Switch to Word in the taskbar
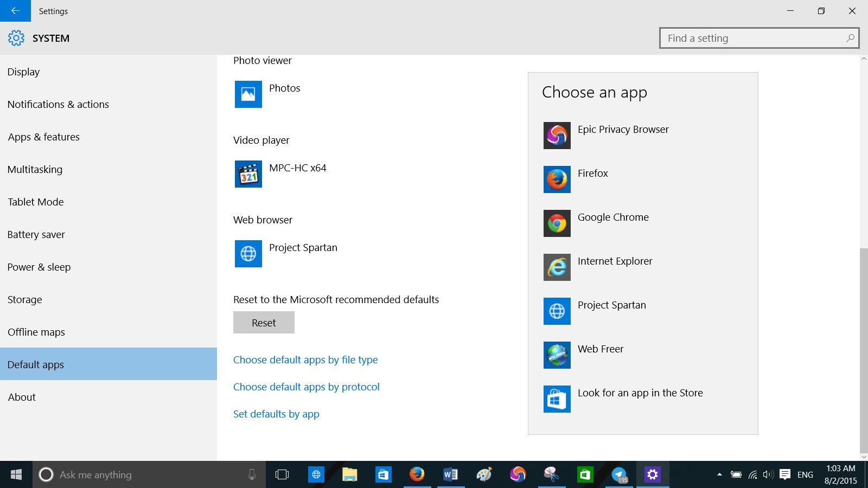This screenshot has width=868, height=488. click(x=450, y=474)
